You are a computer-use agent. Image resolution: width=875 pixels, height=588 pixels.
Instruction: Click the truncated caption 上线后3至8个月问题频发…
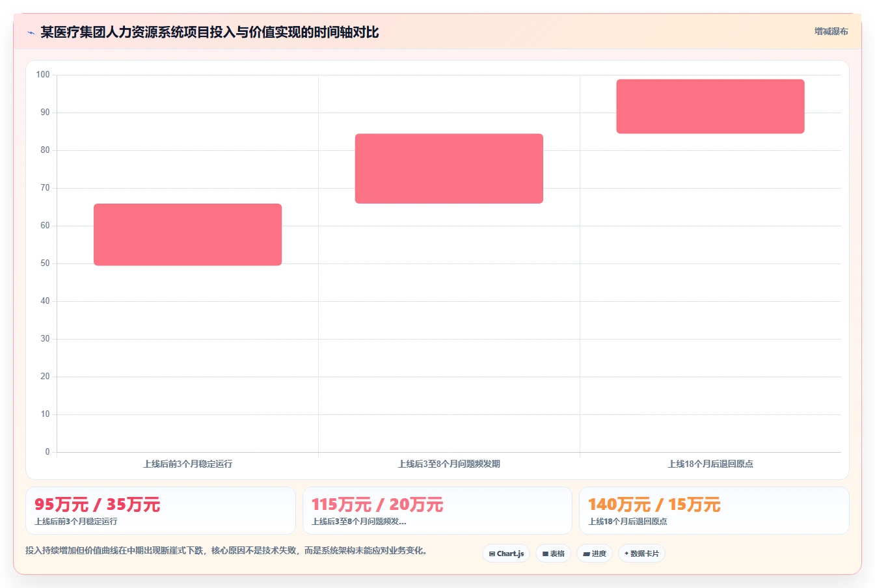pyautogui.click(x=358, y=522)
